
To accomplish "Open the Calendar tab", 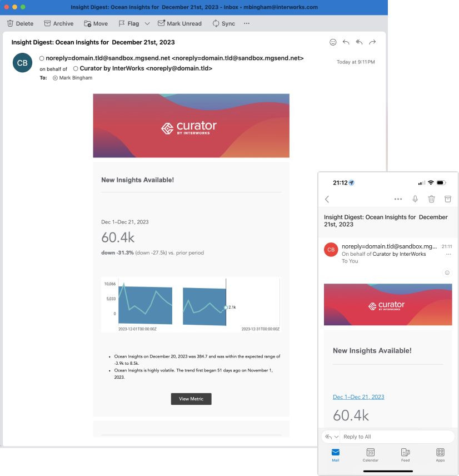I will (x=371, y=455).
